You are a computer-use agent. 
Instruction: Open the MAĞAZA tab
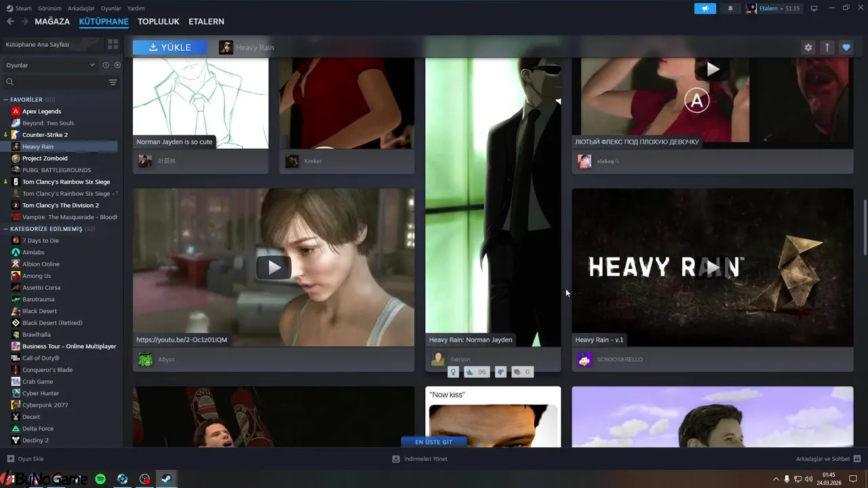[x=52, y=22]
